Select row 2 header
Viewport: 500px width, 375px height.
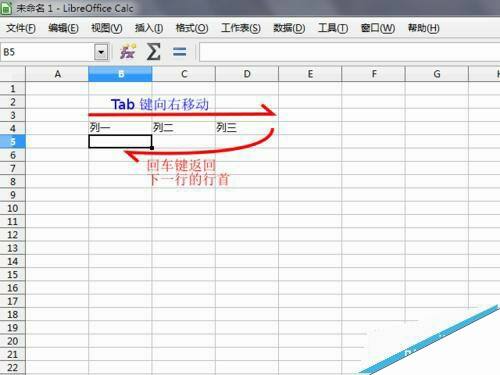[13, 102]
